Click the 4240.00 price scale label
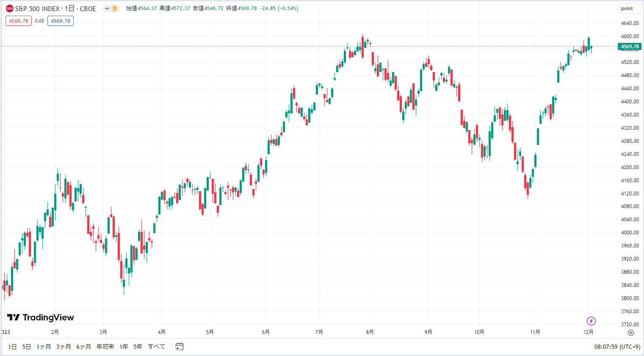Viewport: 644px width, 356px height. point(630,154)
